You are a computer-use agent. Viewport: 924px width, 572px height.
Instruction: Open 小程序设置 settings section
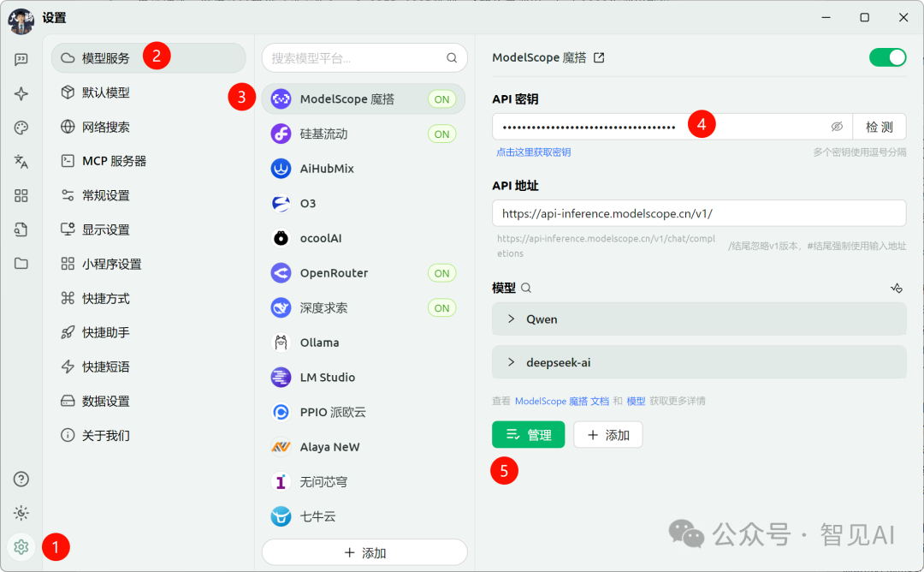[x=148, y=264]
